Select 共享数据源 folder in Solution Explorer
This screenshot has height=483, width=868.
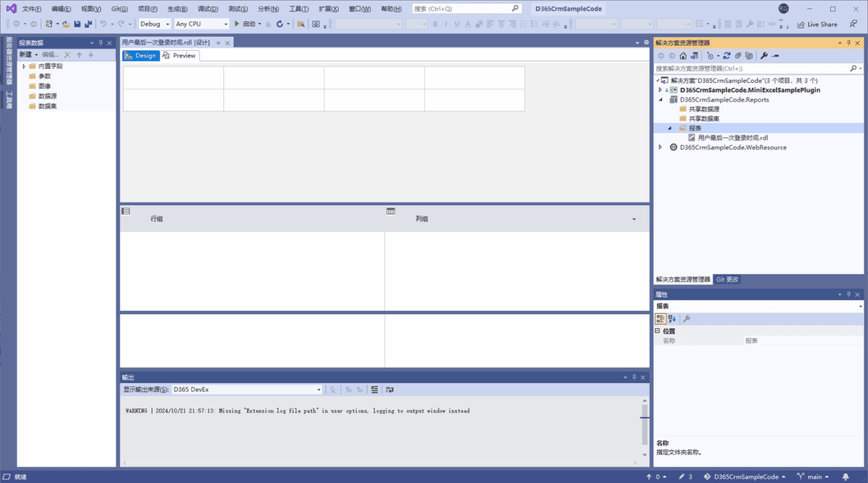704,109
